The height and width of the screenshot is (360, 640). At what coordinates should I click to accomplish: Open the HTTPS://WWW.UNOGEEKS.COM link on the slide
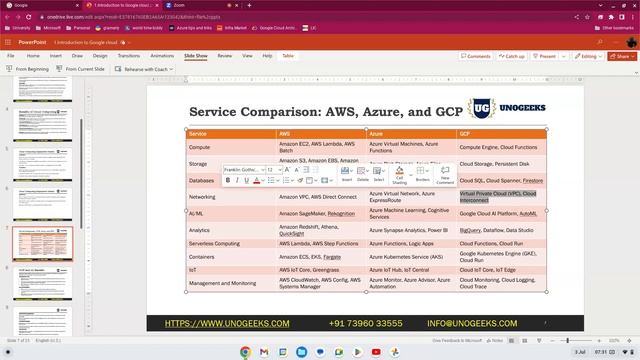[227, 323]
